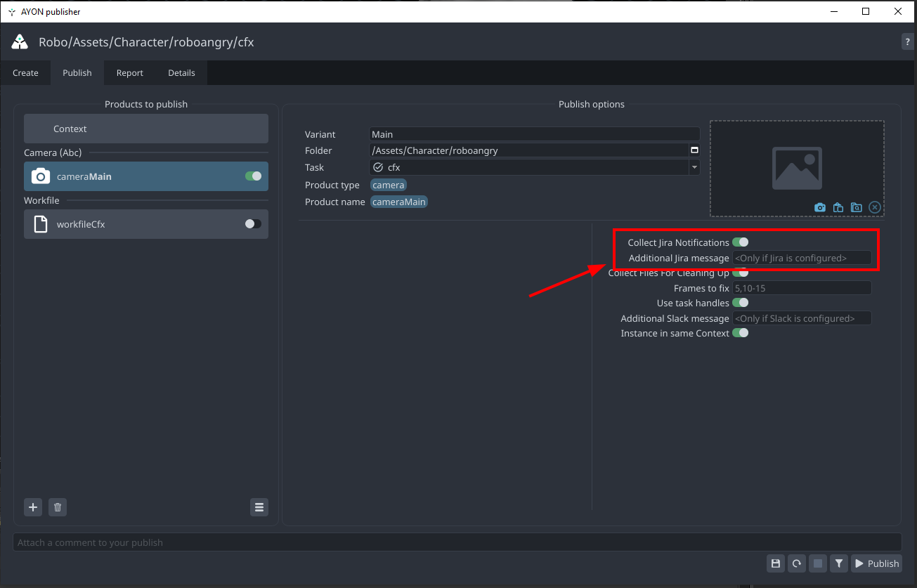Viewport: 917px width, 588px height.
Task: Click the product name value 'cameraMain'
Action: point(398,202)
